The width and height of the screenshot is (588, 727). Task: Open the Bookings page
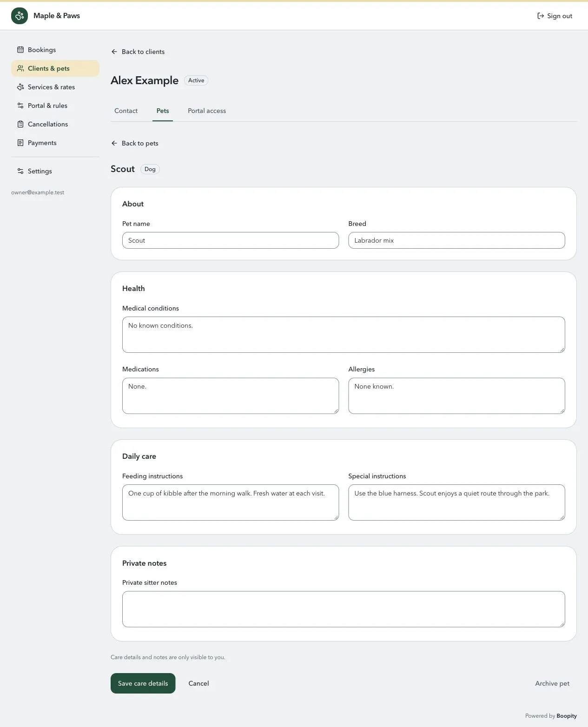coord(55,50)
